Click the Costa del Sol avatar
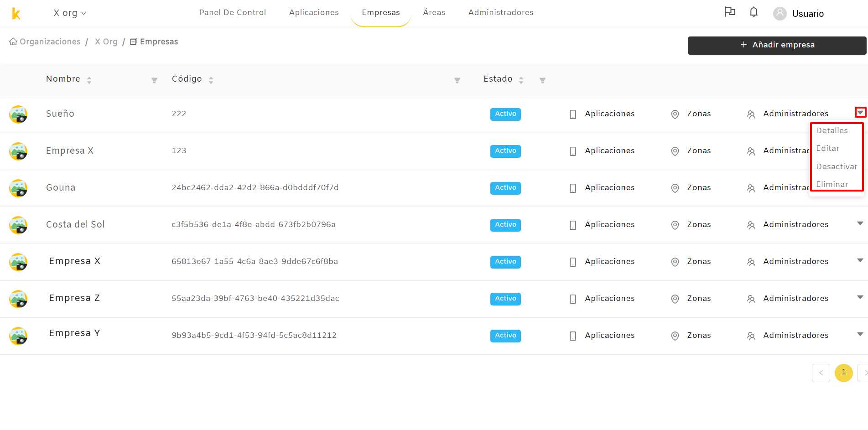 tap(18, 225)
